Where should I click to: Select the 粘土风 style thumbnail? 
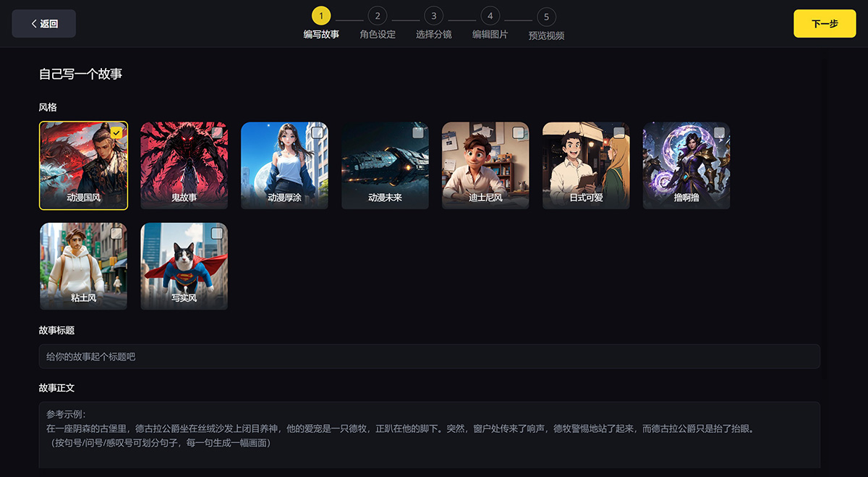pyautogui.click(x=84, y=266)
